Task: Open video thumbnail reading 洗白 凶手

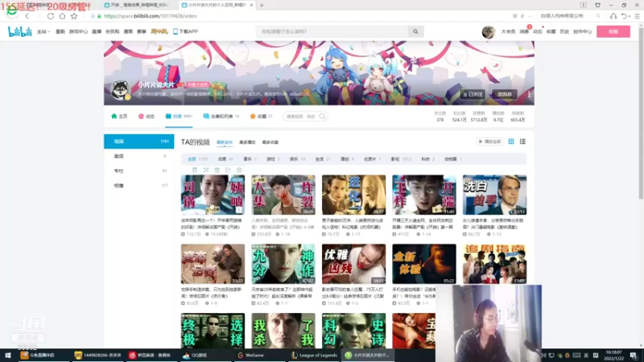Action: click(494, 195)
